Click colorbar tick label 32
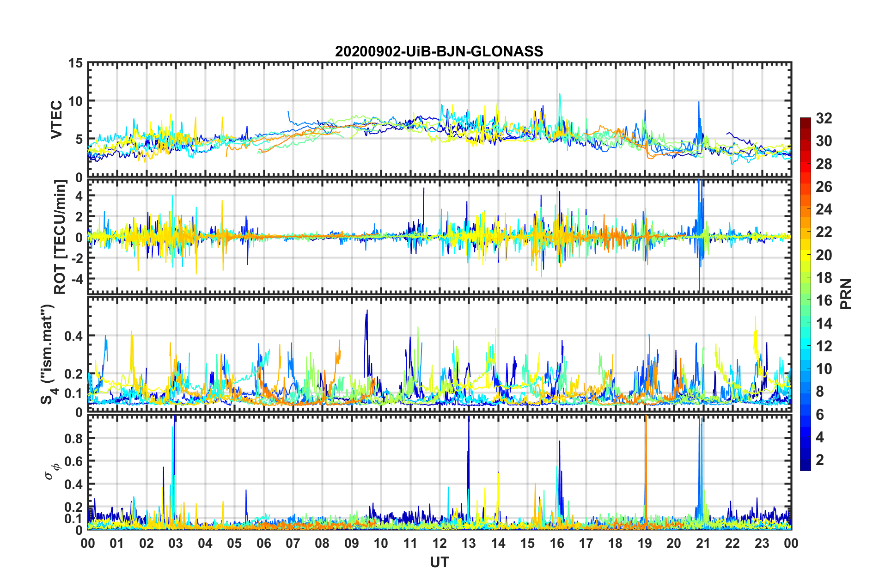Screen dimensions: 879x588 pyautogui.click(x=824, y=118)
